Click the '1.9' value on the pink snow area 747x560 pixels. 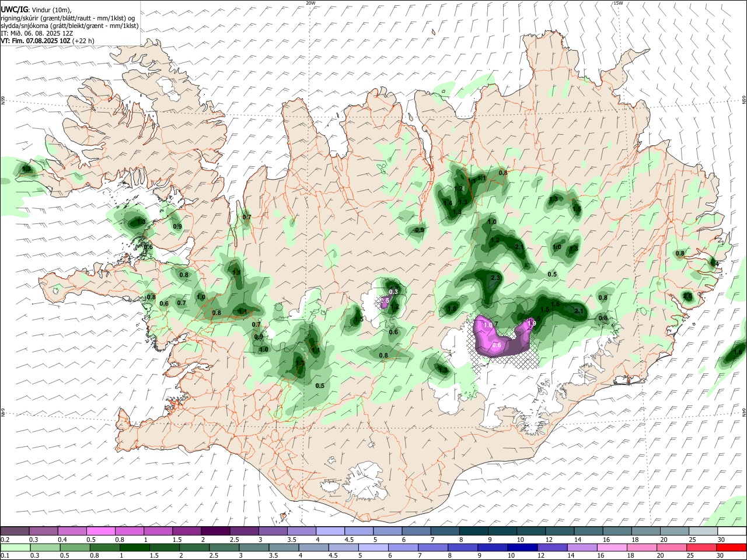coord(531,323)
